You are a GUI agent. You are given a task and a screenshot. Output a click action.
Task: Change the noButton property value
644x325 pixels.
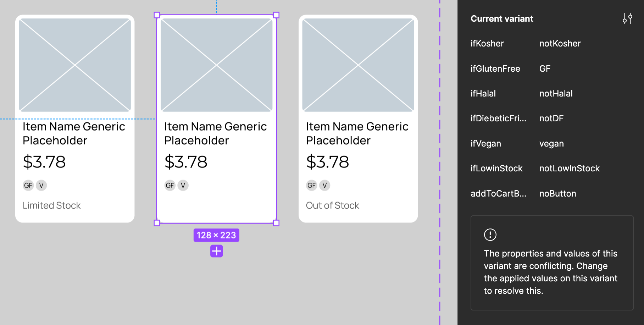557,194
